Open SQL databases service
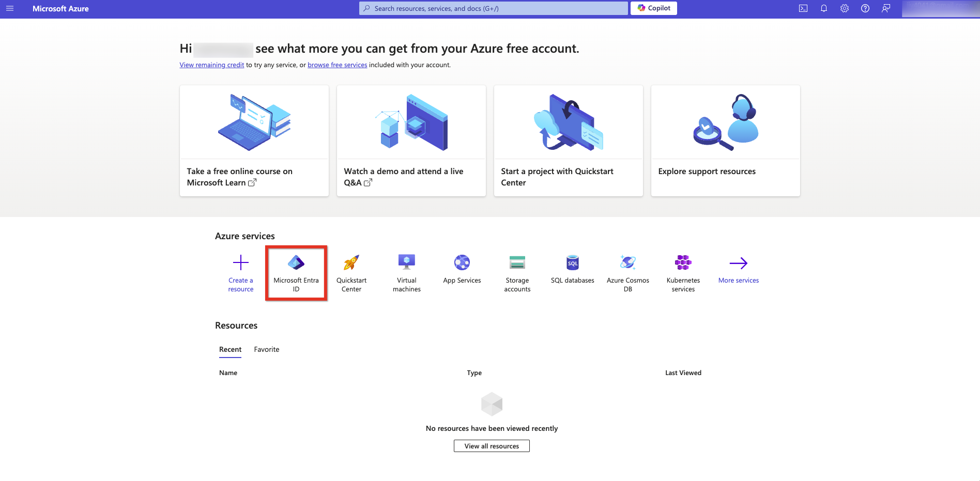Viewport: 980px width, 481px height. [573, 269]
